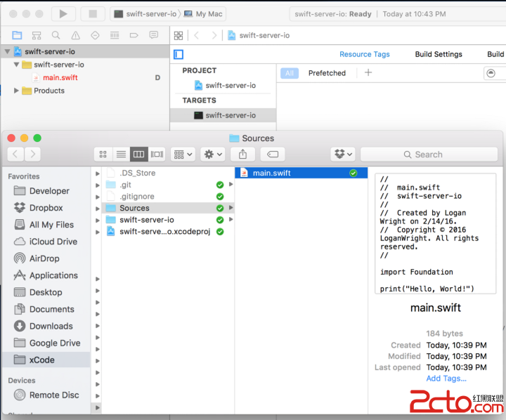This screenshot has height=420, width=506.
Task: Select main.swift in Xcode navigator
Action: tap(60, 77)
